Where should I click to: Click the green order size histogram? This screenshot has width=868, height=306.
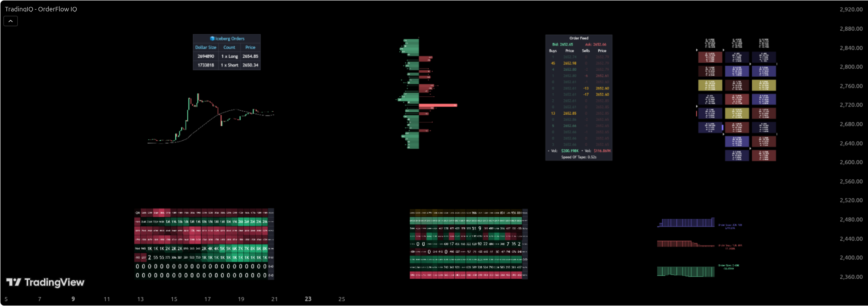point(686,272)
